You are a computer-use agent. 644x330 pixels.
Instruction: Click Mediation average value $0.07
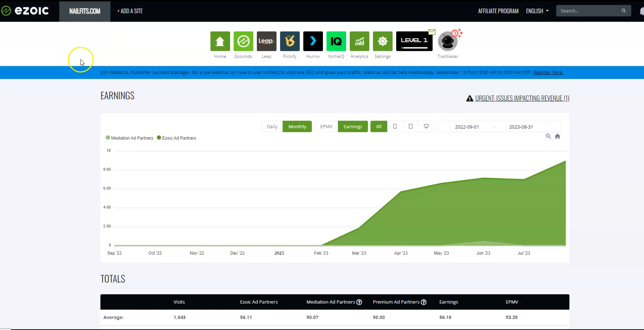pyautogui.click(x=312, y=317)
